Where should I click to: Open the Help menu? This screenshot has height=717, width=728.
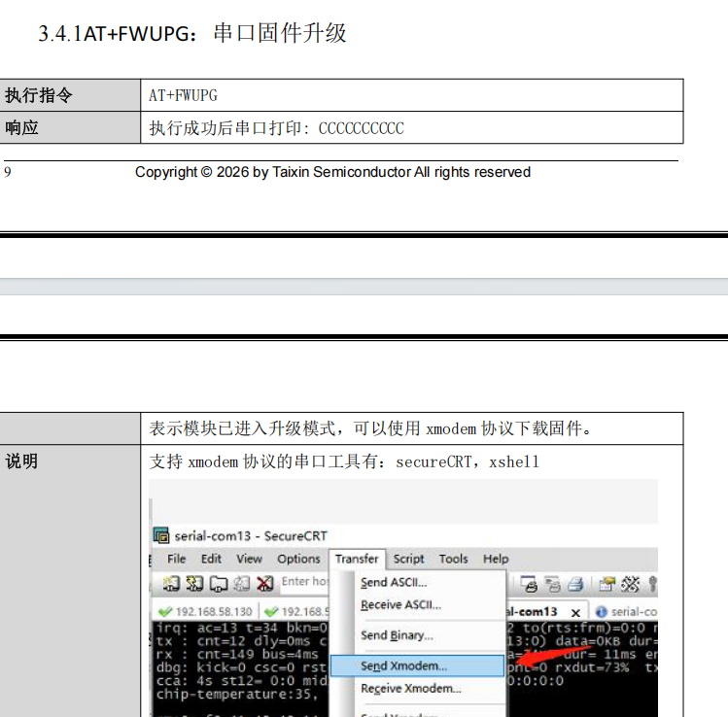(496, 559)
